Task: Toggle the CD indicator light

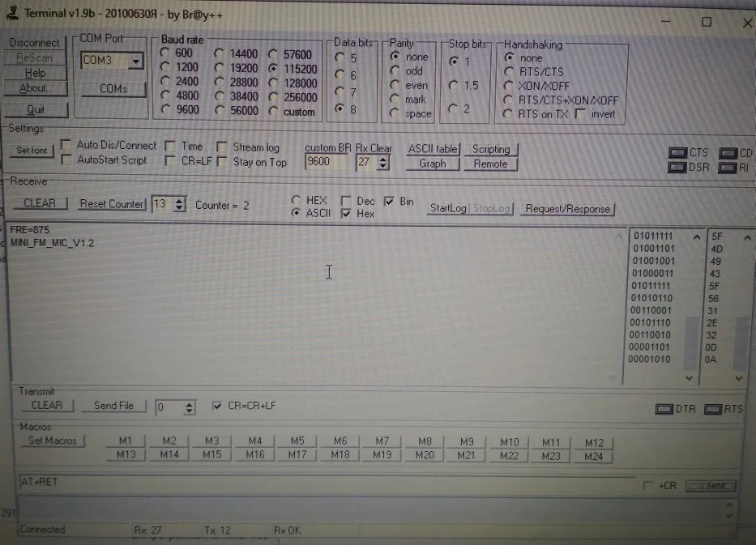Action: pos(728,153)
